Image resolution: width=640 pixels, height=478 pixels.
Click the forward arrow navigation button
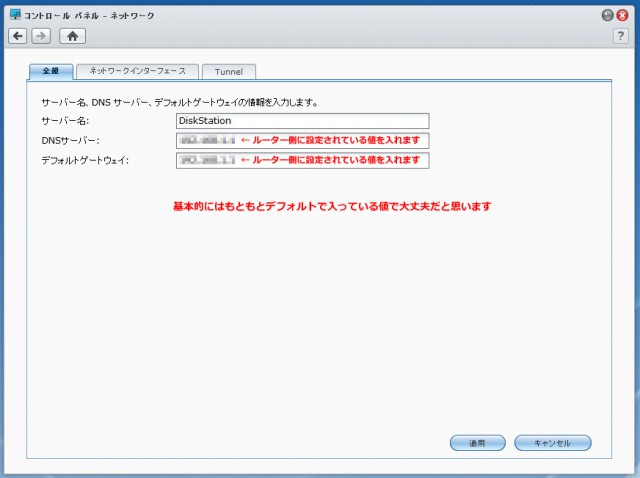[40, 36]
